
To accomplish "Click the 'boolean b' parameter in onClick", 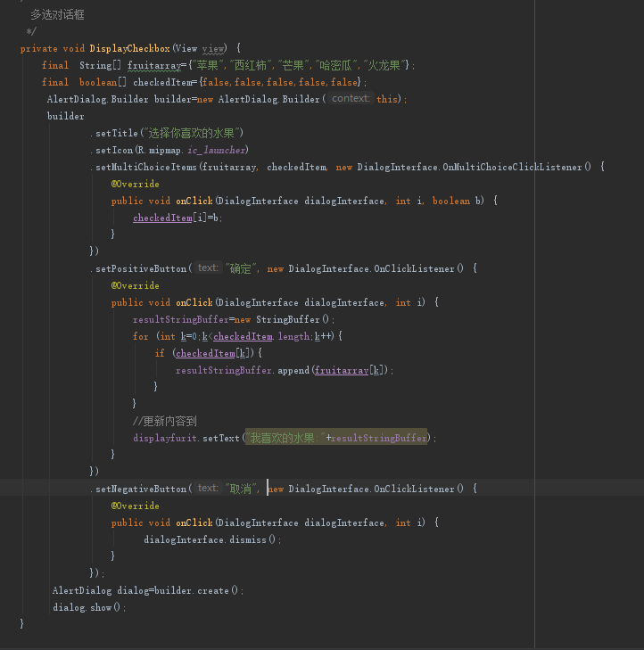I will 456,201.
